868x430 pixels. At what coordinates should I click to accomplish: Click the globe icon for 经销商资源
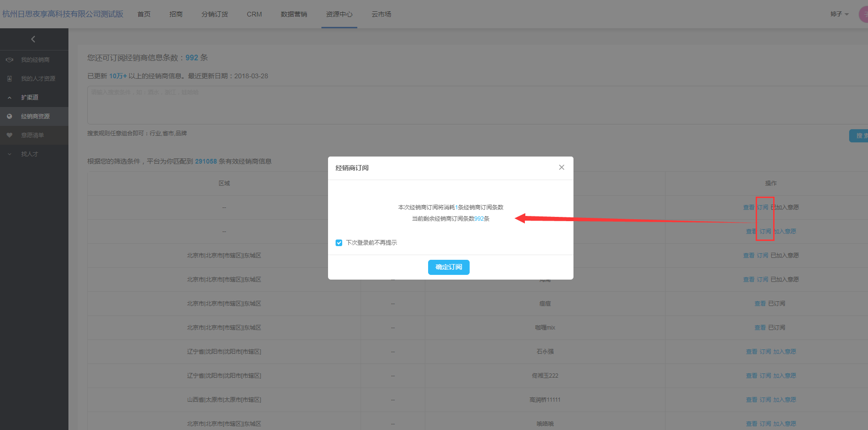pyautogui.click(x=9, y=116)
